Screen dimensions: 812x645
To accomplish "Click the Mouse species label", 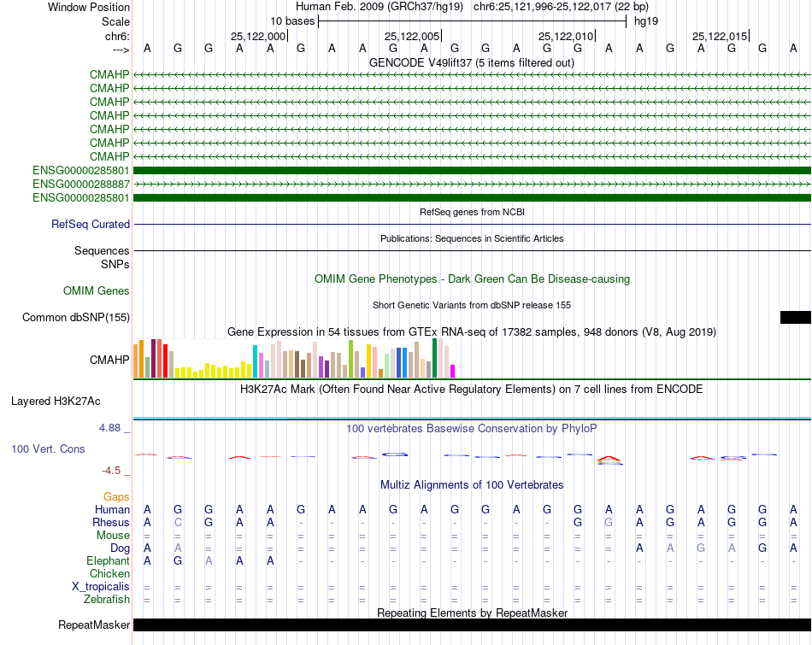I will click(113, 536).
